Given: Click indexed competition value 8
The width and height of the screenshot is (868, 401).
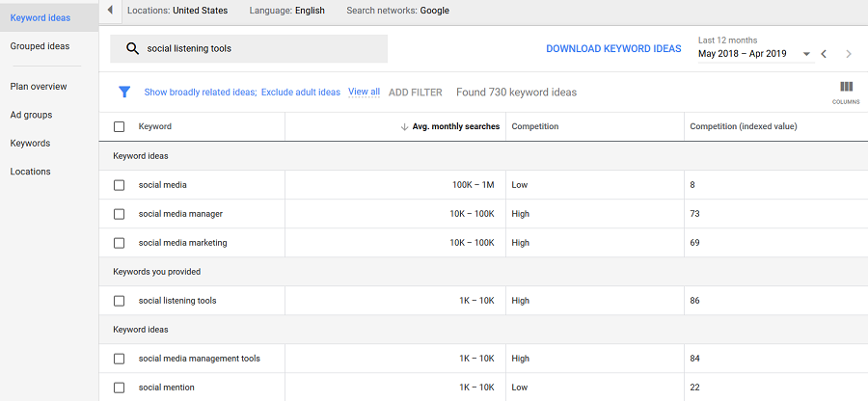Looking at the screenshot, I should click(692, 185).
